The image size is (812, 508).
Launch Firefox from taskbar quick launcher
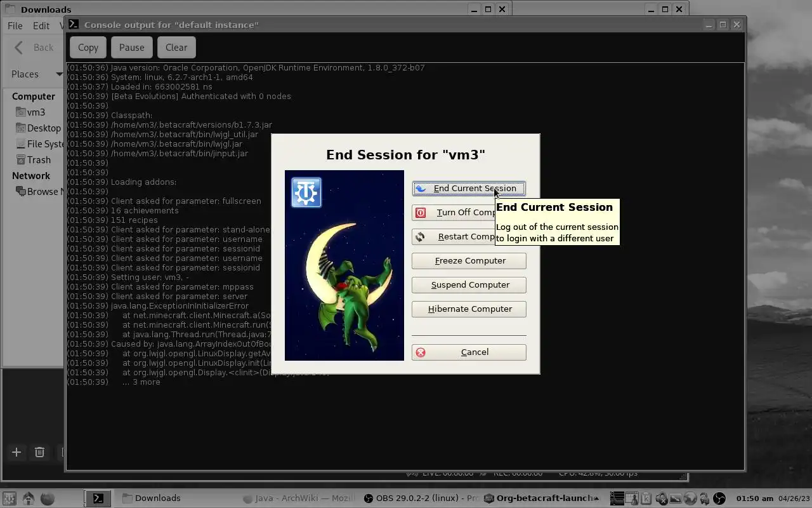48,498
